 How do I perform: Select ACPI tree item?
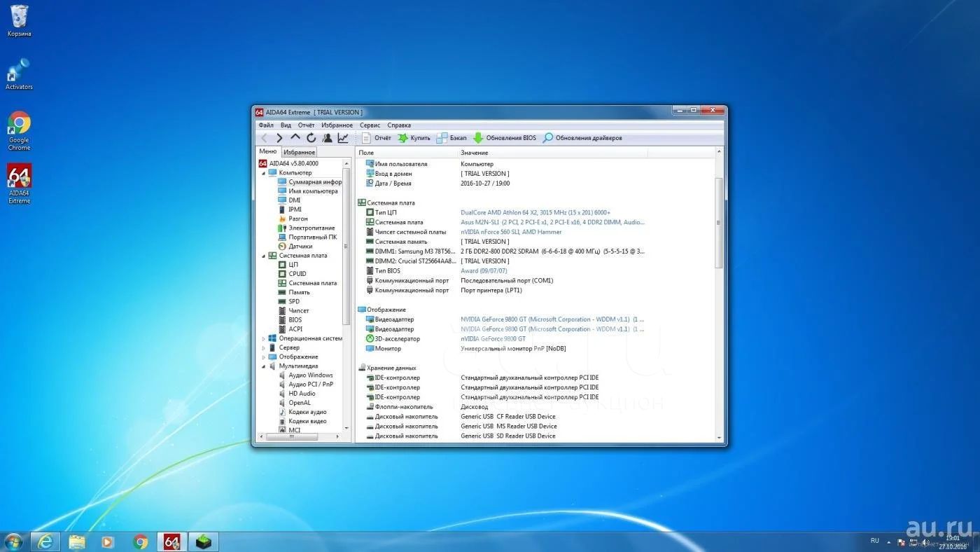pyautogui.click(x=290, y=329)
